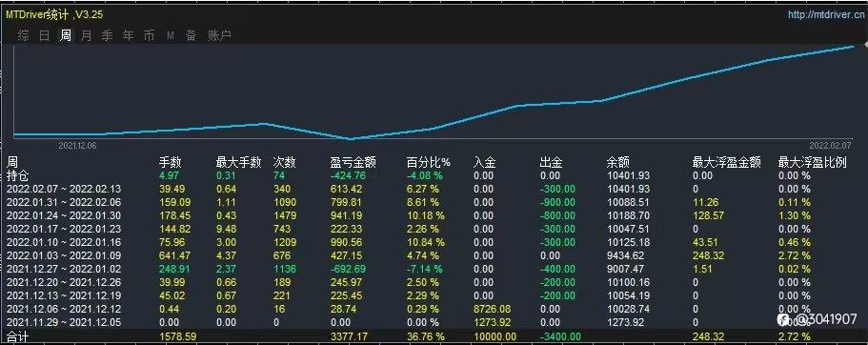This screenshot has width=868, height=345.
Task: Click the 出金 column header
Action: click(552, 162)
